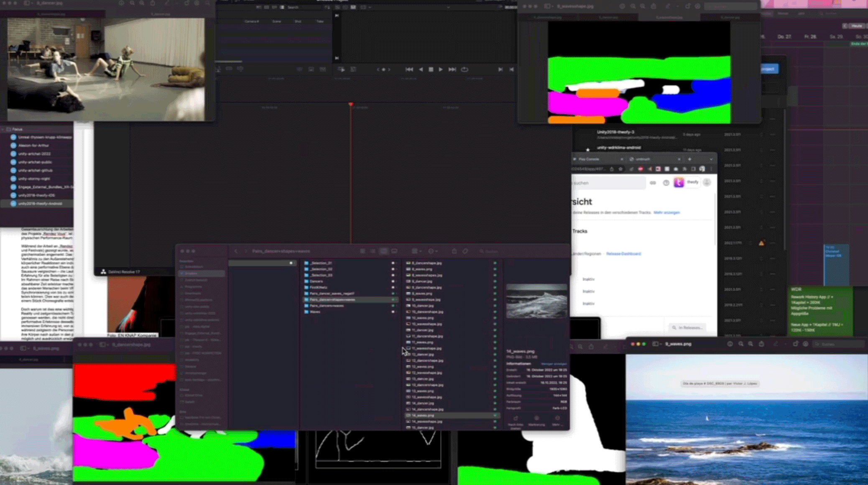Select unity2018-theofy-iOS repository in sidebar
The image size is (868, 485).
click(37, 195)
